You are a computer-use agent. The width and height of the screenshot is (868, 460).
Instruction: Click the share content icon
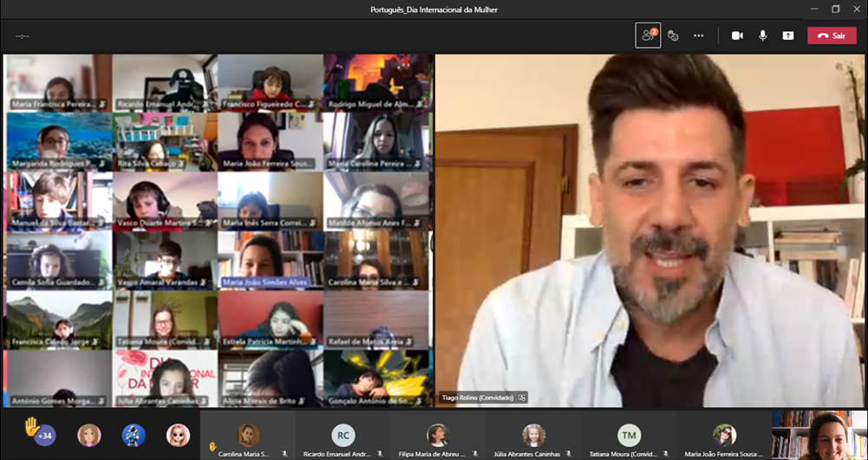(x=787, y=36)
